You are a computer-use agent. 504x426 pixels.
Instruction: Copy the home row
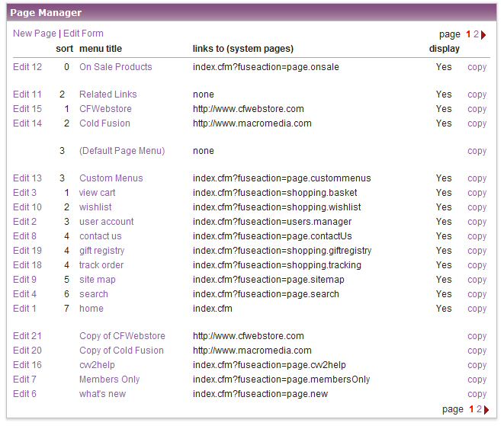point(477,309)
